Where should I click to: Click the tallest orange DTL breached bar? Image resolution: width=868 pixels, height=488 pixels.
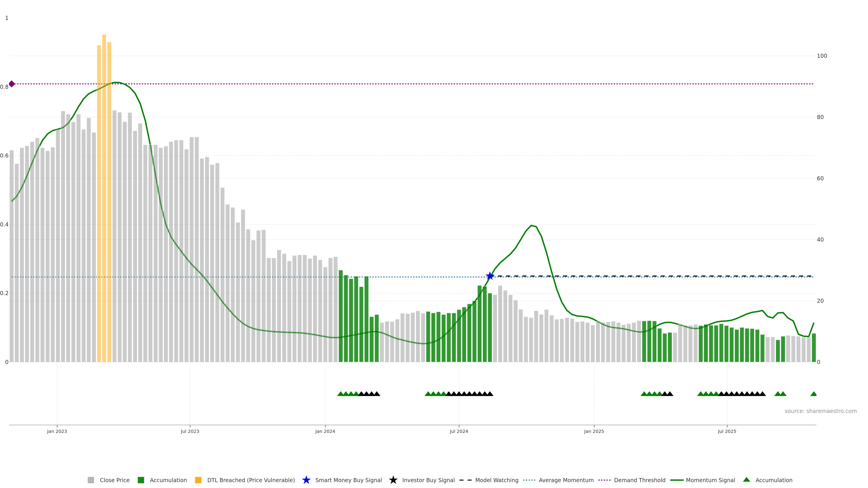[x=104, y=168]
